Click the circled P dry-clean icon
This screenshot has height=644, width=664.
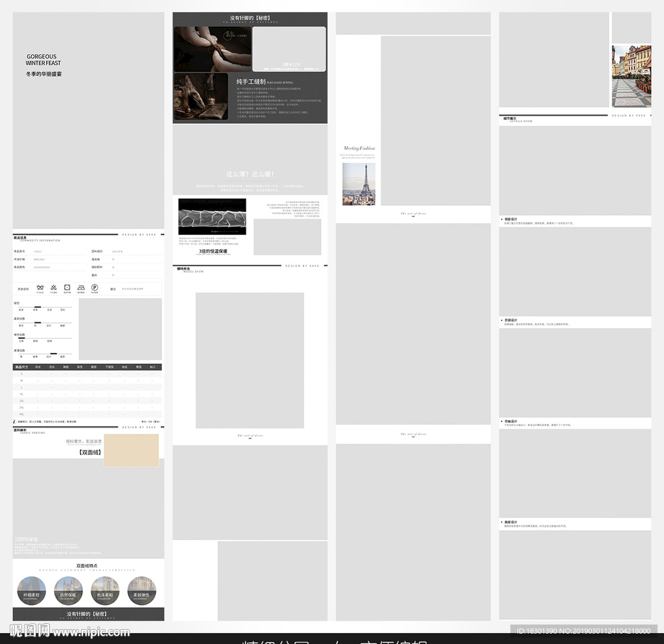pos(95,287)
